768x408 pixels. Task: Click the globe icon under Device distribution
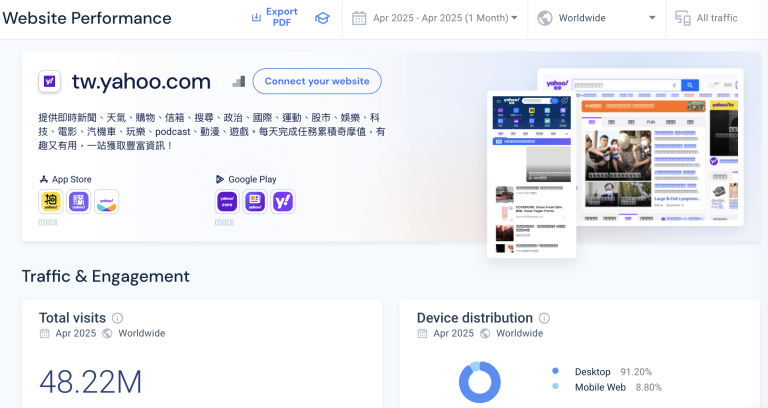coord(485,334)
